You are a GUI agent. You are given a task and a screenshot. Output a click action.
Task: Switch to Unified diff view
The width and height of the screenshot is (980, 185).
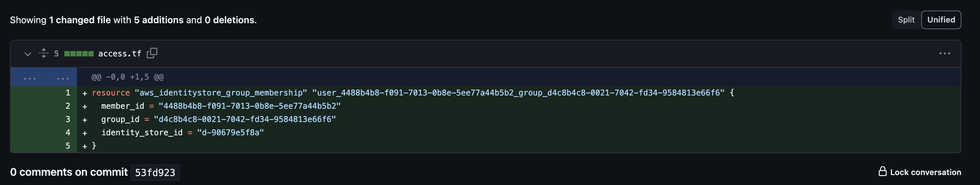[941, 20]
